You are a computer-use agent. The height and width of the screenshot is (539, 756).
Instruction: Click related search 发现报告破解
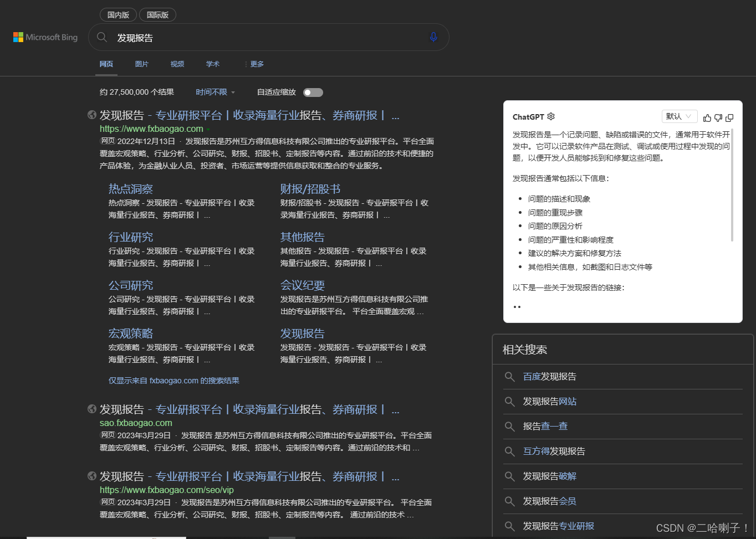(x=550, y=476)
